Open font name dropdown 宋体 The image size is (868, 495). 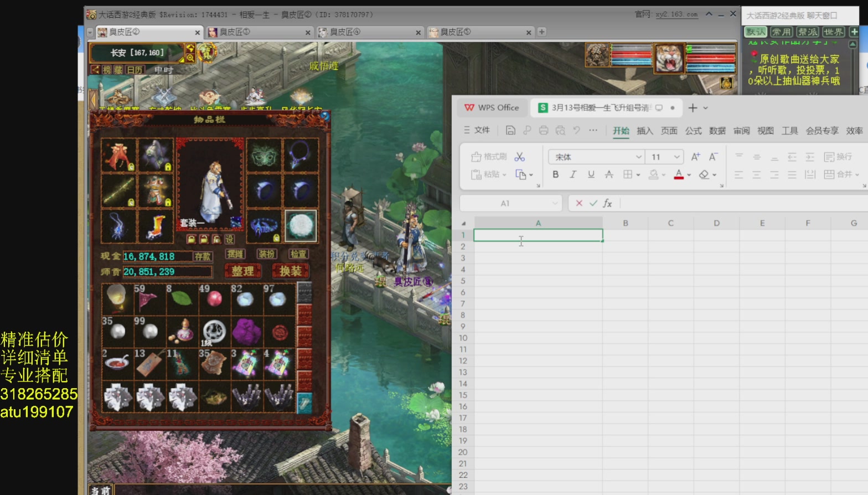[x=638, y=157]
